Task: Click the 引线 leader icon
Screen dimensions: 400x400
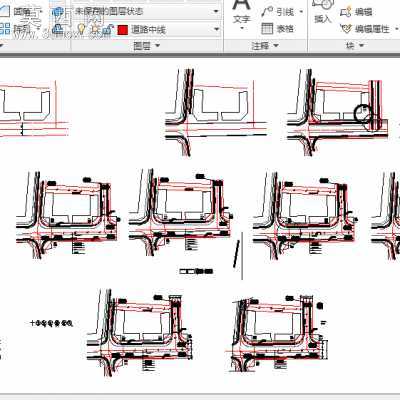Action: 267,12
